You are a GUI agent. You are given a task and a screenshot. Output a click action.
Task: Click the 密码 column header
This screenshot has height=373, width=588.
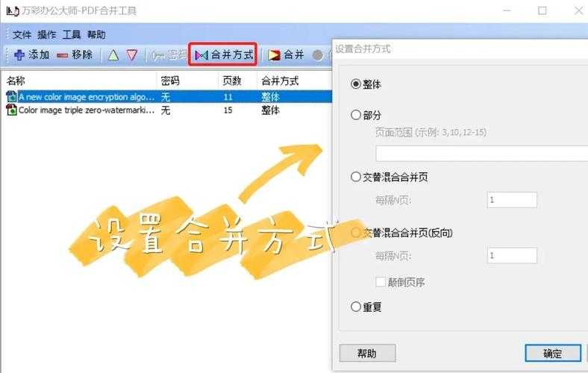point(170,81)
